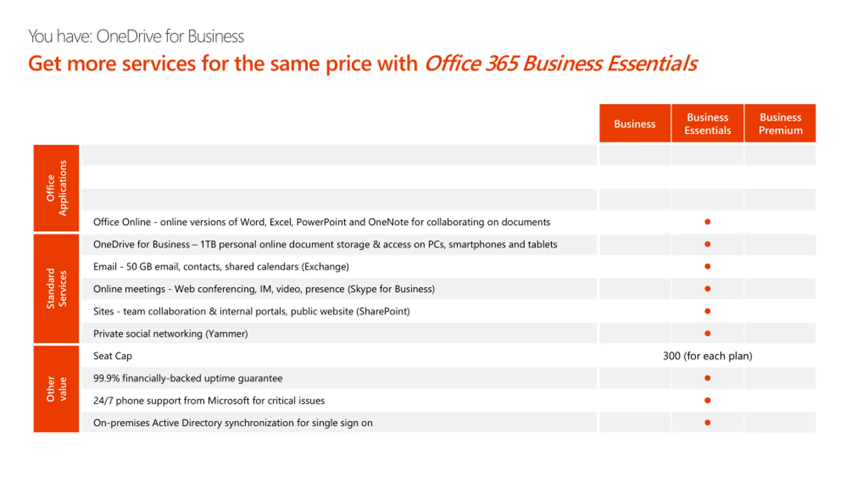Click the dot for Active Directory synchronization

tap(707, 423)
